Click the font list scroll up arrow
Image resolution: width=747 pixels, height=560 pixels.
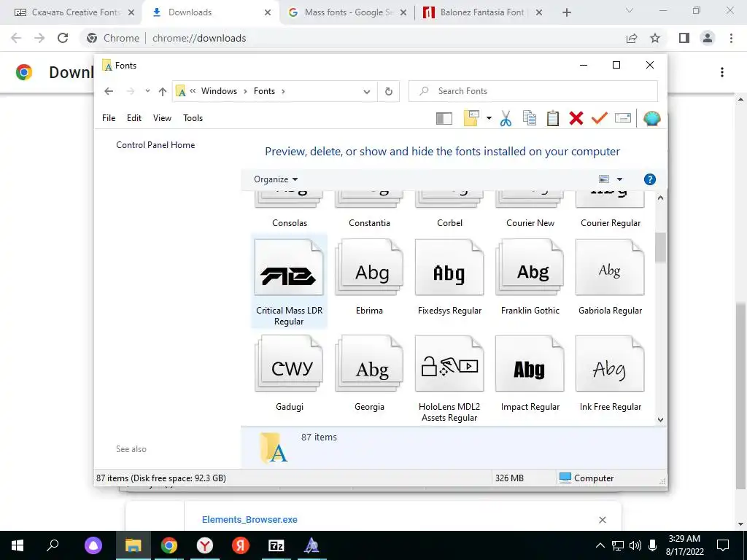tap(660, 198)
